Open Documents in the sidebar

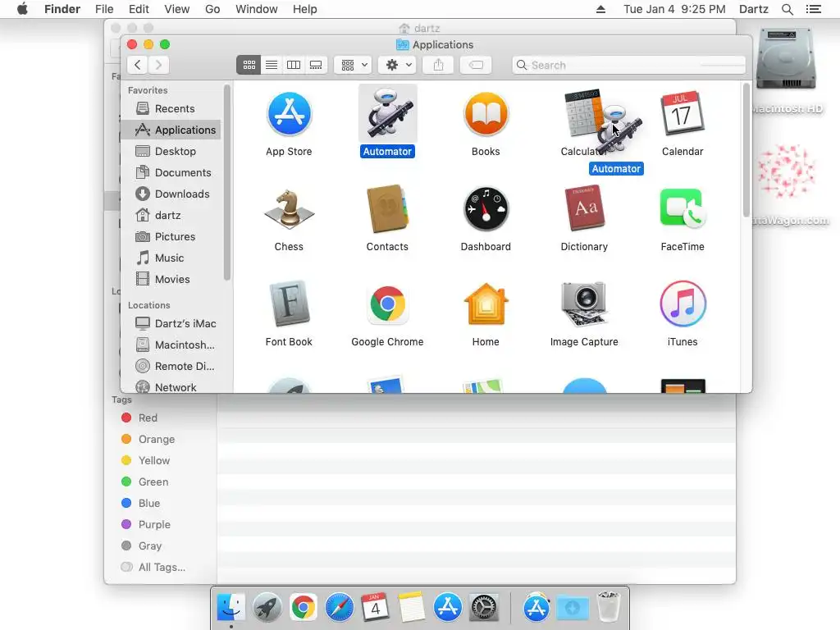[x=171, y=172]
